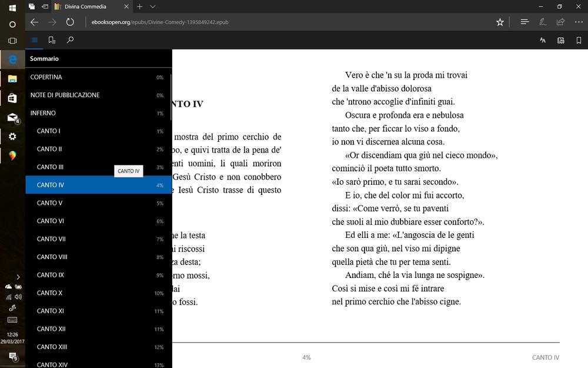The height and width of the screenshot is (368, 588).
Task: Open the table of contents panel
Action: pos(34,40)
